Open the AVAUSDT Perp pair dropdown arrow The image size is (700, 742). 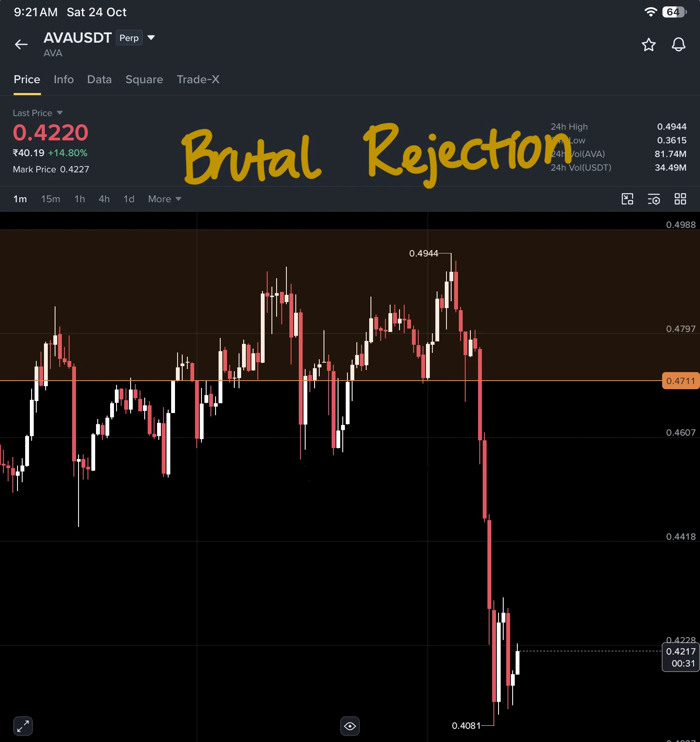[x=151, y=38]
